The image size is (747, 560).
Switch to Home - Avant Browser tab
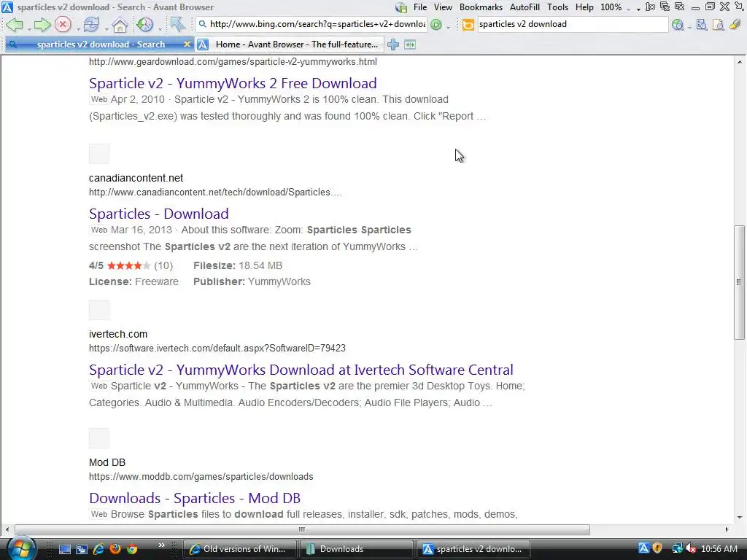pos(290,44)
